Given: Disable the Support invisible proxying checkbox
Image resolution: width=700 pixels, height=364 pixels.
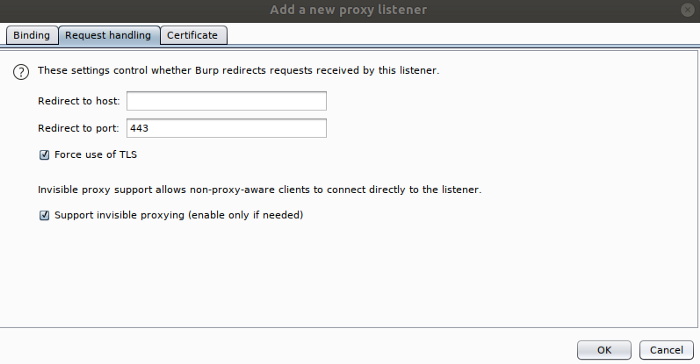Looking at the screenshot, I should tap(44, 215).
